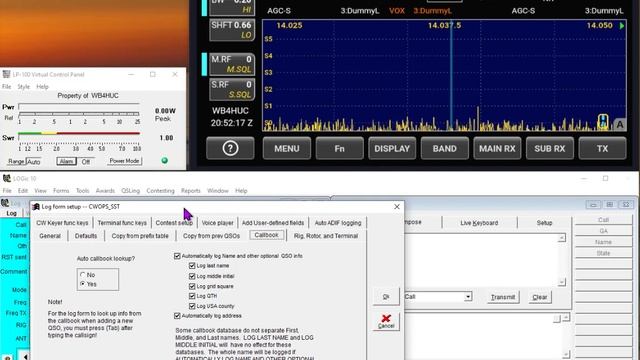Click the Transmit button

(503, 297)
